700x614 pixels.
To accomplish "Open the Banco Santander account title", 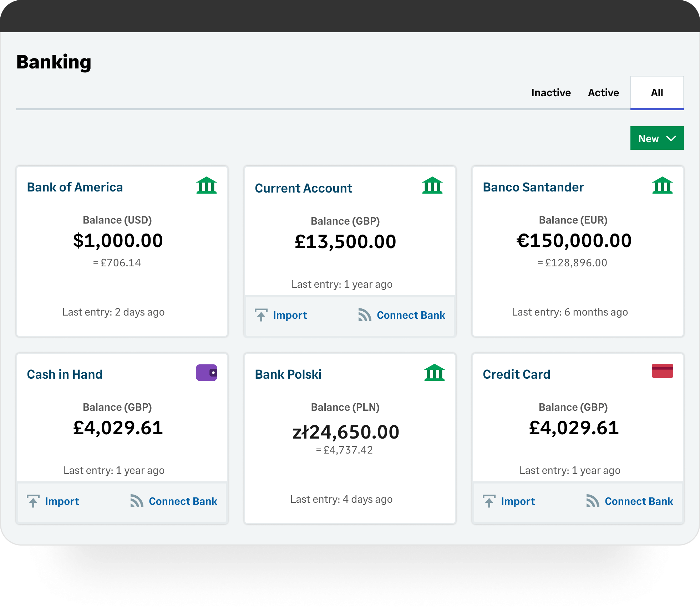I will pyautogui.click(x=533, y=187).
